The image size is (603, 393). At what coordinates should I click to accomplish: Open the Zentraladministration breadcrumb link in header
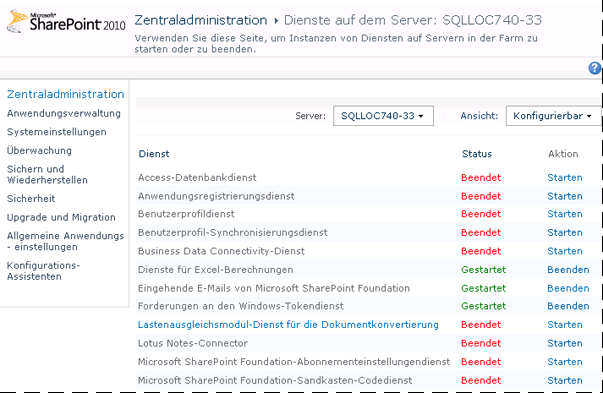201,20
